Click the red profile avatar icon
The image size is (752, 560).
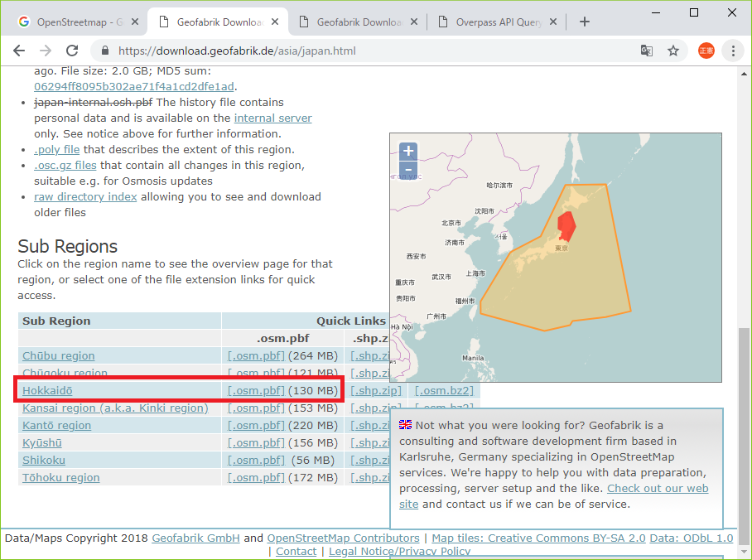[706, 51]
